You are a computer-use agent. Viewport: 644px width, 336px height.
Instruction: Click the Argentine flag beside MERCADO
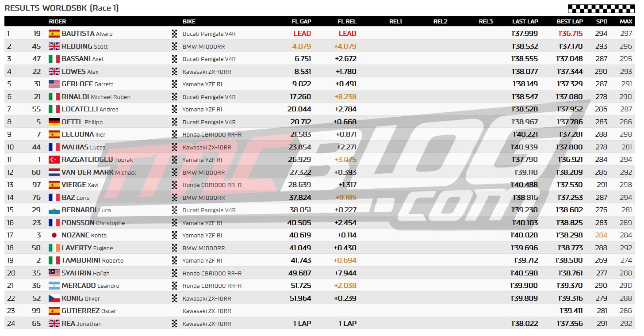pyautogui.click(x=54, y=286)
